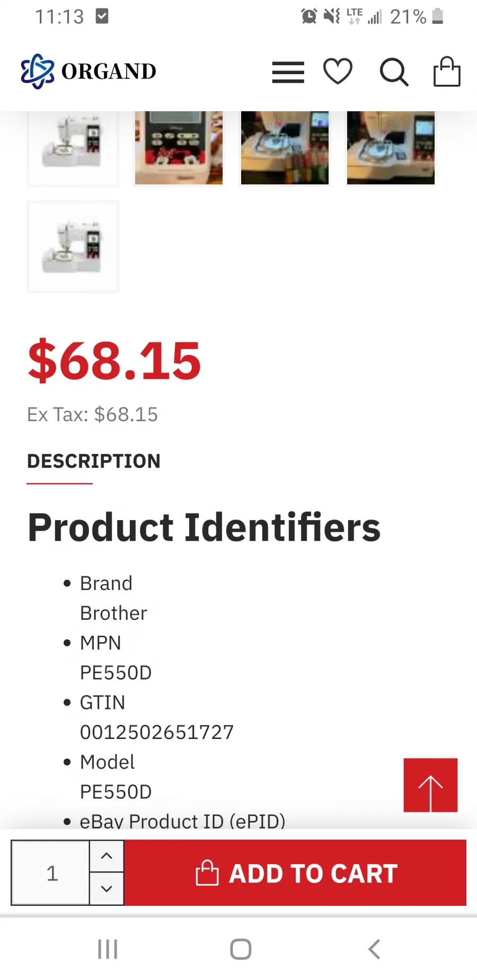View the first embroidery machine thumbnail
Screen dimensions: 477x980
73,148
